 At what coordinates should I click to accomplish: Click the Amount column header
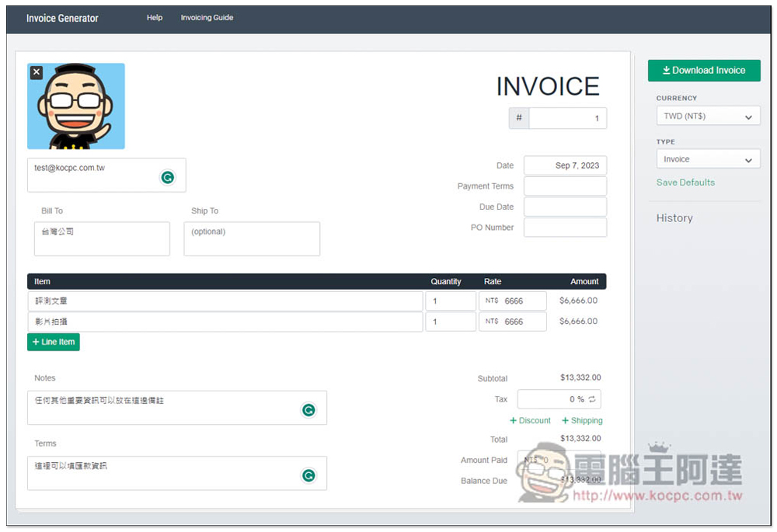tap(584, 281)
